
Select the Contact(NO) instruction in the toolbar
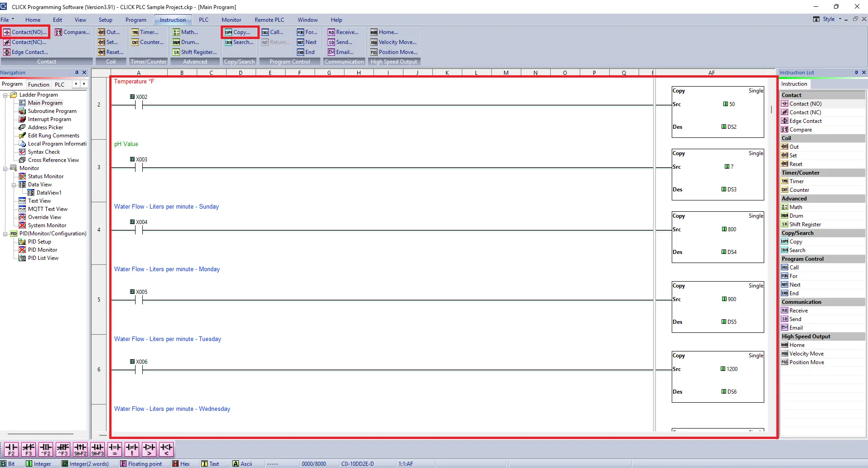point(25,32)
